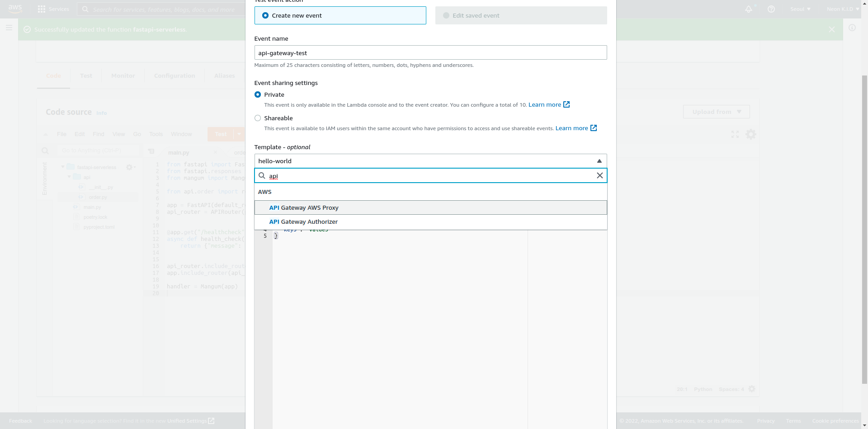This screenshot has width=868, height=429.
Task: Close the main.py editor tab
Action: pos(215,152)
